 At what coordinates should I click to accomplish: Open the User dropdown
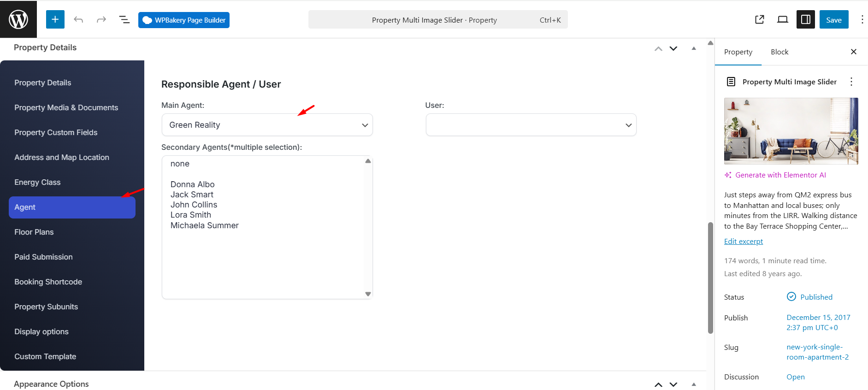coord(531,125)
